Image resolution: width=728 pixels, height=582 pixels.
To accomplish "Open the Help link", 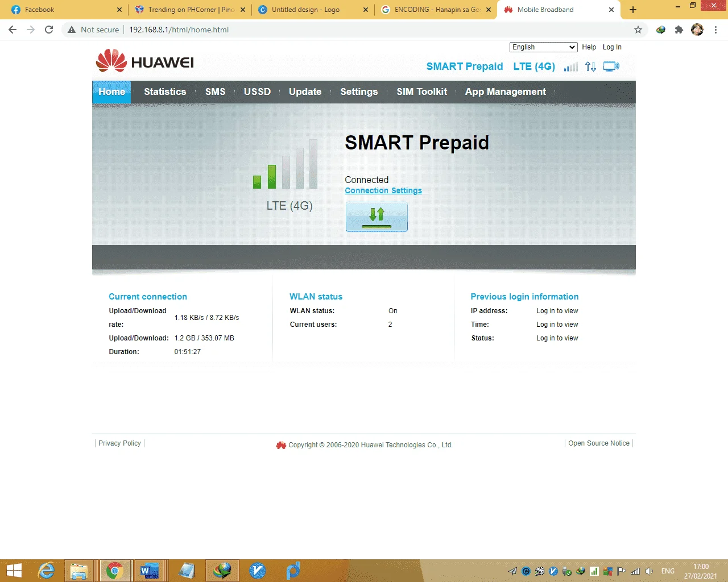I will pos(589,47).
